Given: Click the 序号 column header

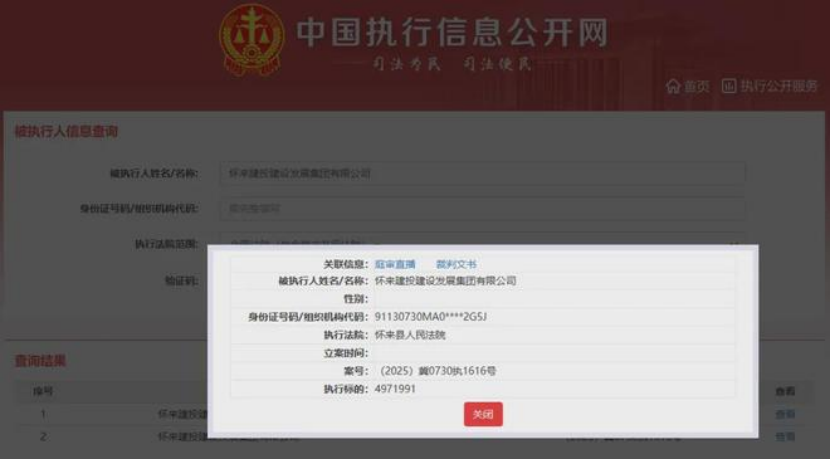Looking at the screenshot, I should tap(43, 391).
